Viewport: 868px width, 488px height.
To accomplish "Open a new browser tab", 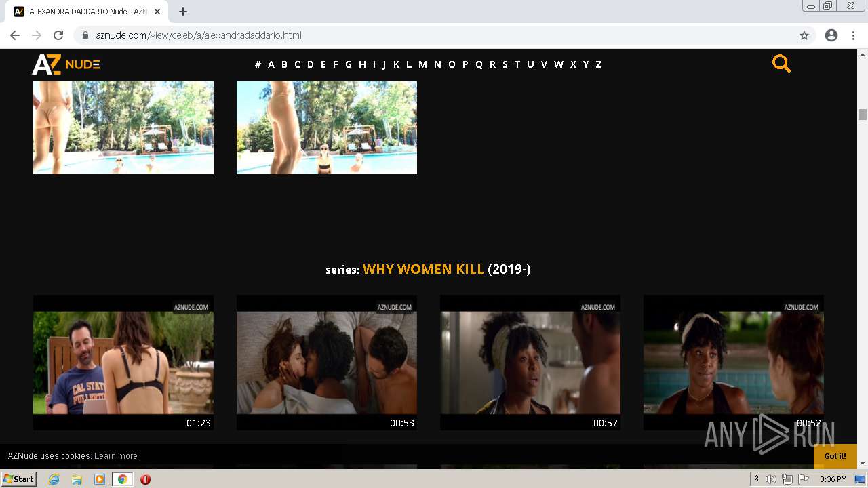I will click(x=183, y=12).
